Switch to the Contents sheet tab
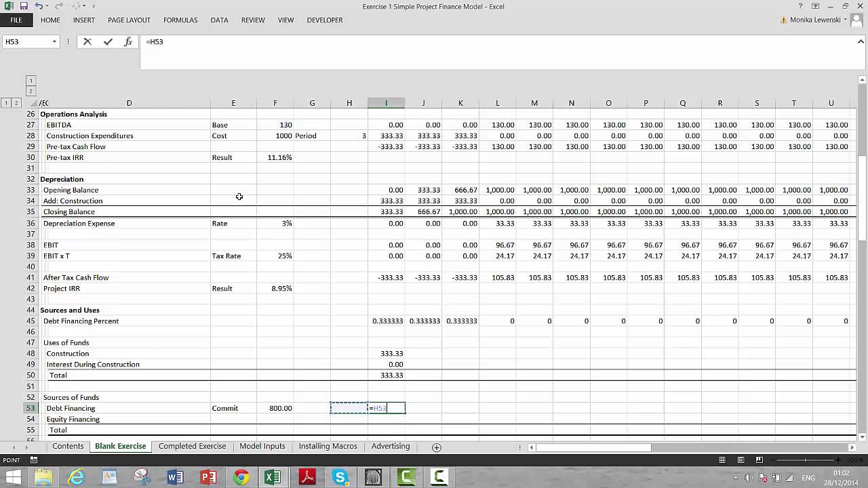This screenshot has width=868, height=488. (x=68, y=446)
